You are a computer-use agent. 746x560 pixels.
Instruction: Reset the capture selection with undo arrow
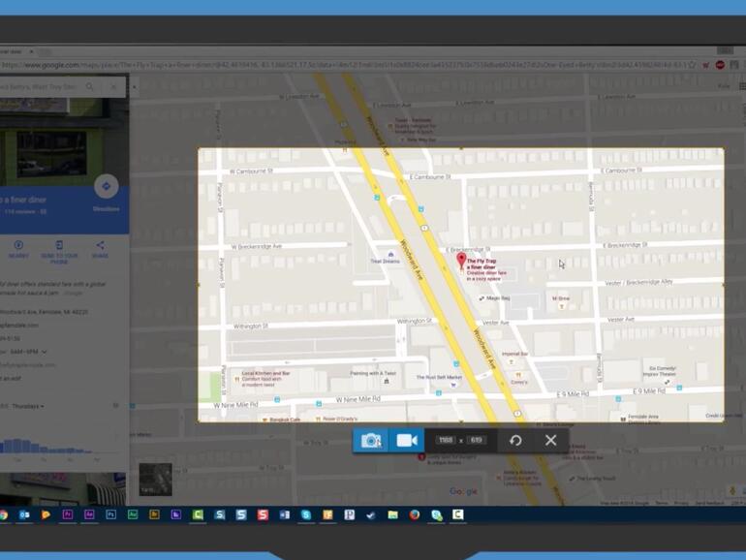point(515,440)
